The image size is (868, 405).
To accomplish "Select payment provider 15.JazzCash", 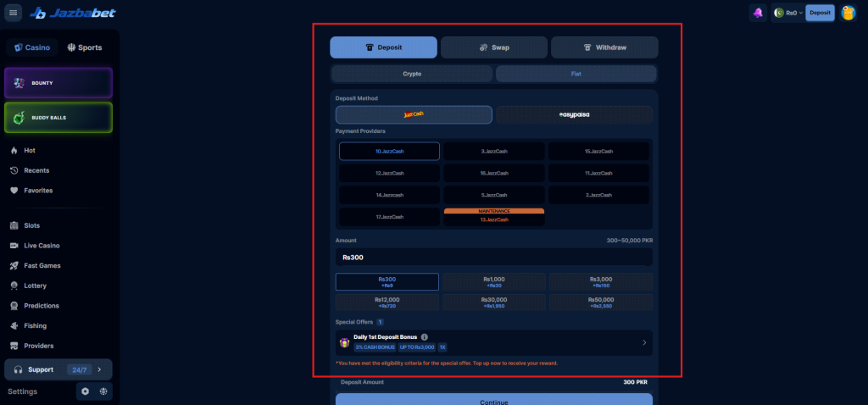I will [598, 151].
